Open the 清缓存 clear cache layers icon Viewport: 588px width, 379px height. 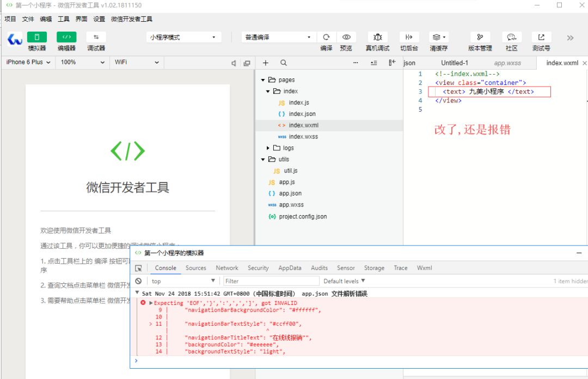[x=439, y=37]
